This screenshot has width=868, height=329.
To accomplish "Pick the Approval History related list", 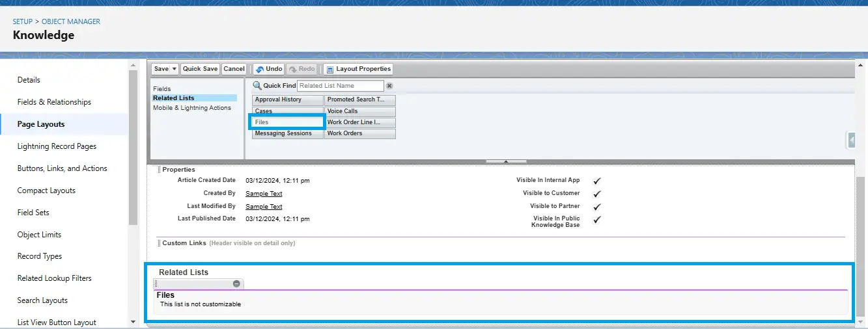I will tap(288, 100).
